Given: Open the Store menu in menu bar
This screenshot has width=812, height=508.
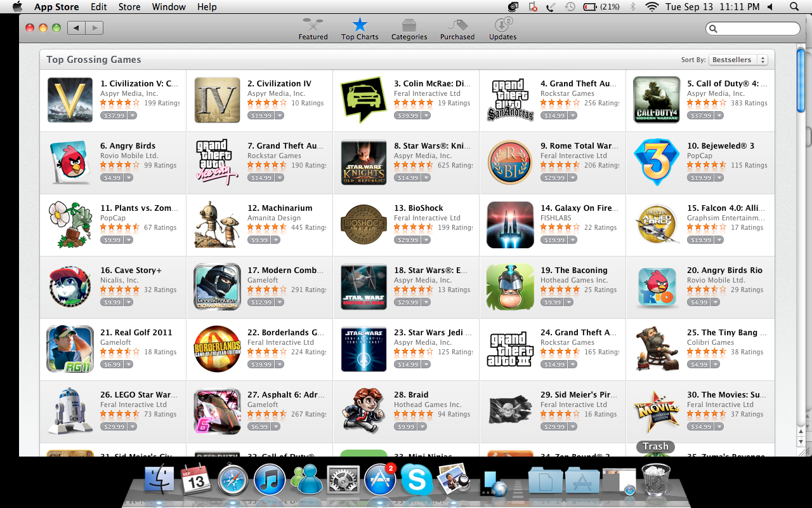Looking at the screenshot, I should coord(129,7).
